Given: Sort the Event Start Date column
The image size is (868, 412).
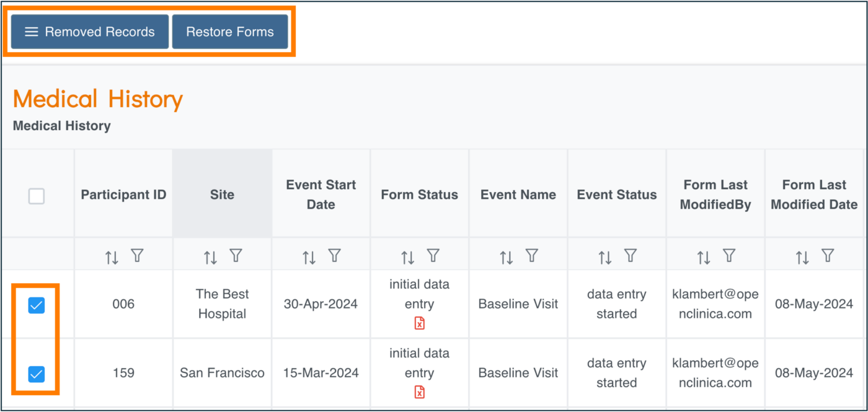Looking at the screenshot, I should [x=309, y=255].
